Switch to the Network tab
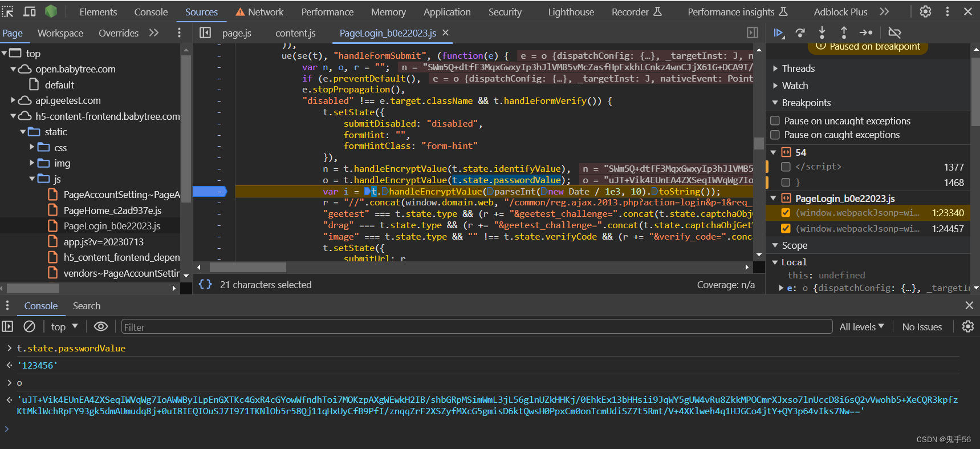 [x=259, y=12]
